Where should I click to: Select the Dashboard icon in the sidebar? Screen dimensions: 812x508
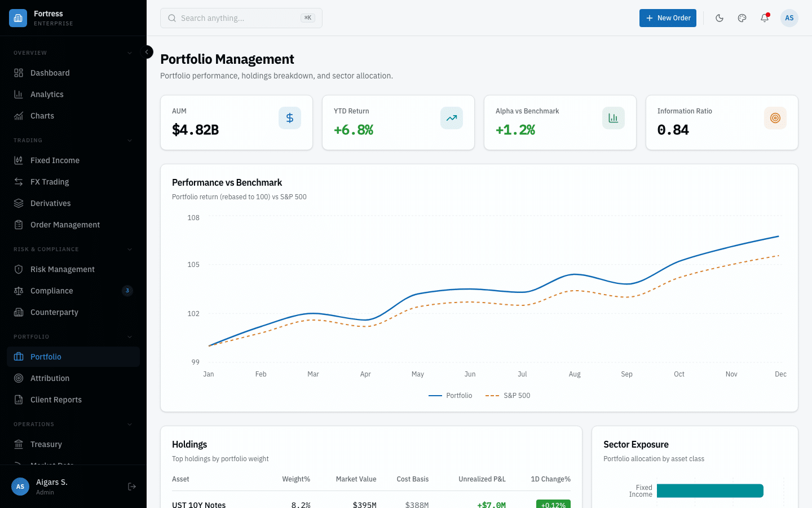[x=19, y=73]
